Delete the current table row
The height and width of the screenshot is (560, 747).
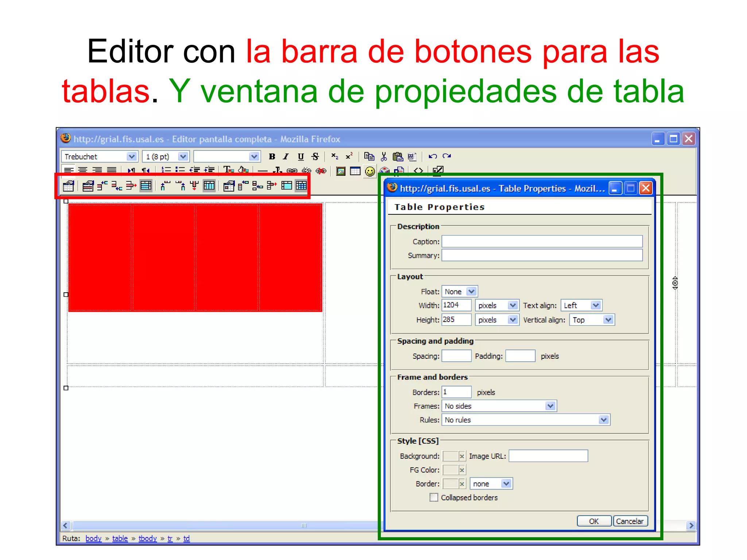(131, 186)
